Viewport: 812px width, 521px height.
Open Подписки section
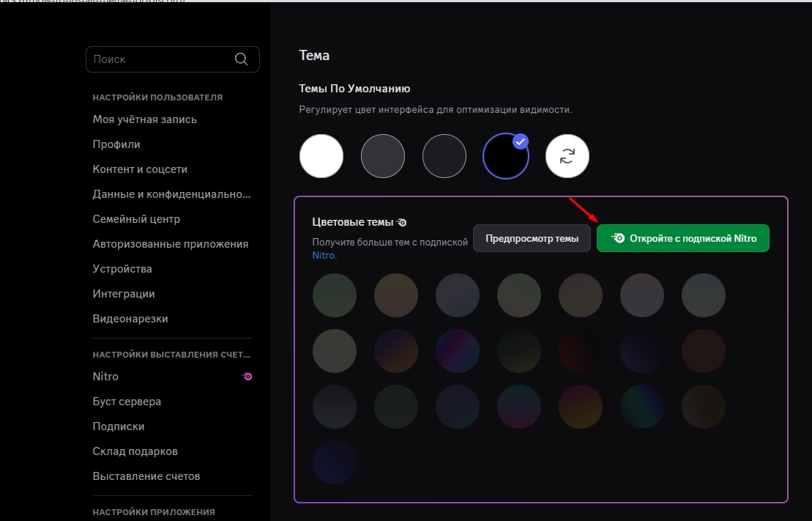point(119,426)
